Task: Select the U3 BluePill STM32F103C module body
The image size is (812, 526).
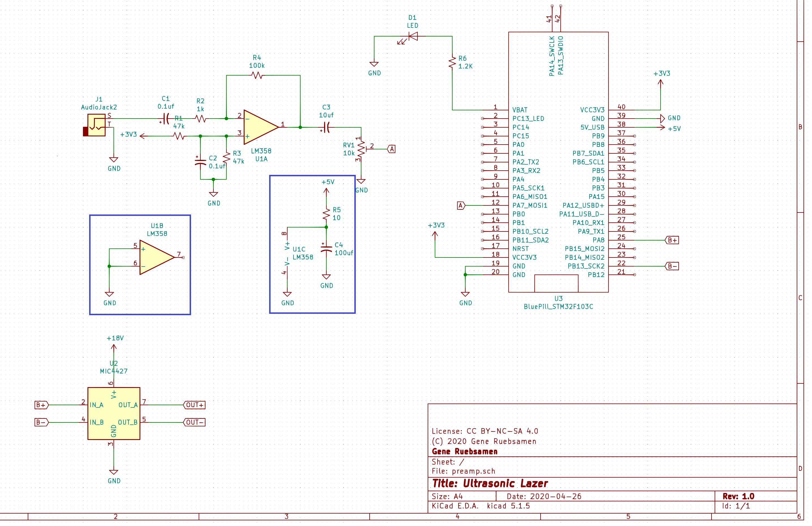Action: (559, 162)
